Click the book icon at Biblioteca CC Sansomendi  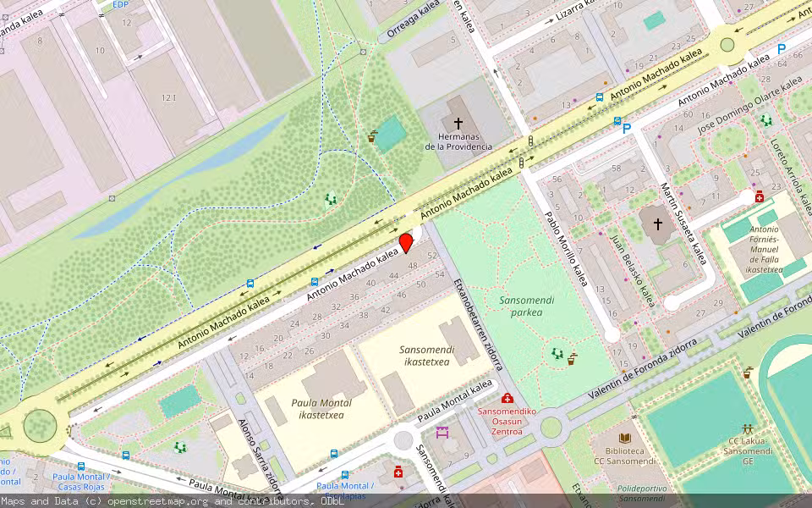tap(624, 436)
